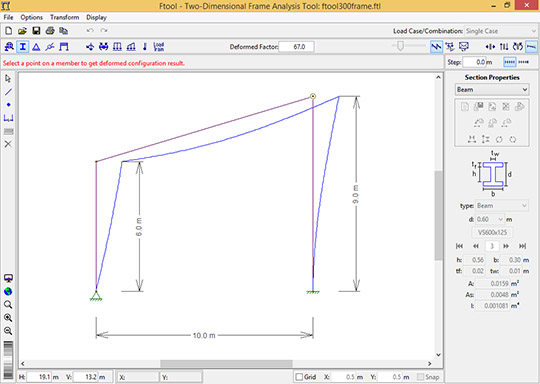
Task: Click the fit world on screen globe icon
Action: click(x=8, y=292)
